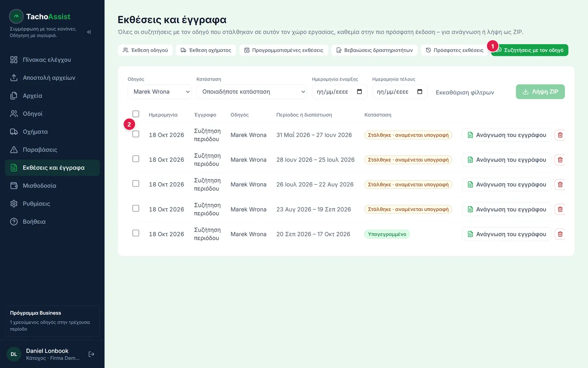Open Ανάγνωση του εγγράφου for 26 Ιουλ 2026 row
The height and width of the screenshot is (368, 588).
pyautogui.click(x=506, y=184)
